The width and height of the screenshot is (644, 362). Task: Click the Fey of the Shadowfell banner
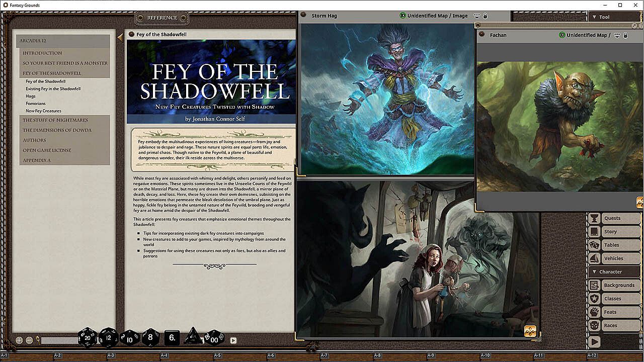coord(211,81)
